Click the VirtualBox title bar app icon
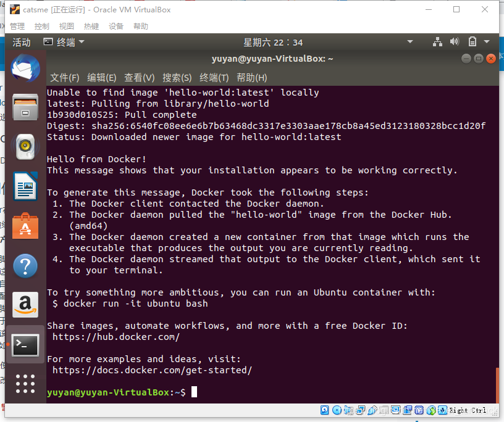The height and width of the screenshot is (422, 504). 15,10
